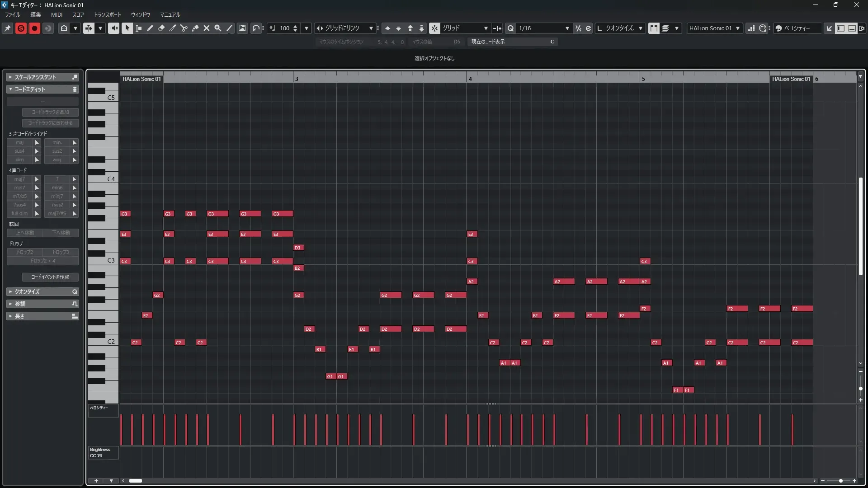Click コードイベントを作成 button
The image size is (868, 488).
point(50,277)
